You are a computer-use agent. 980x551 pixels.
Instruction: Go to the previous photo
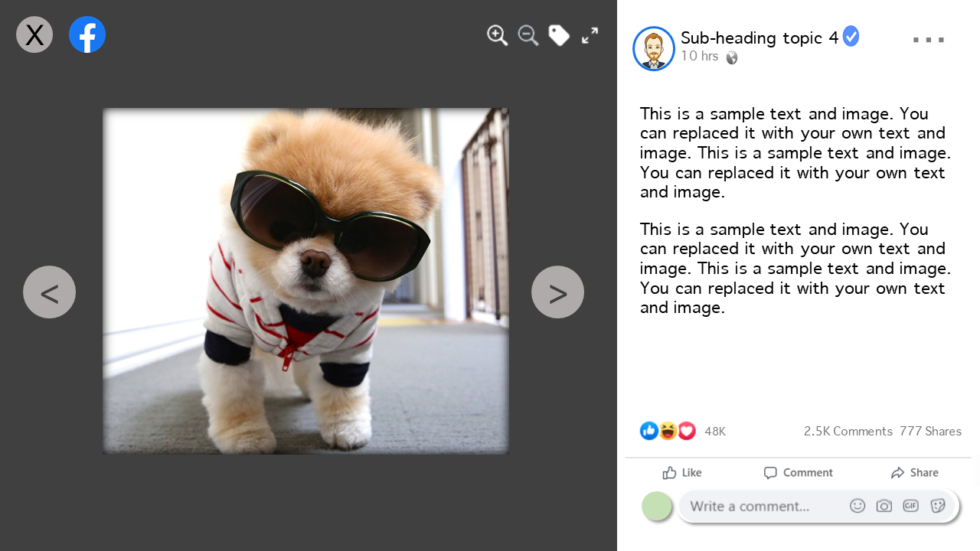(x=50, y=292)
